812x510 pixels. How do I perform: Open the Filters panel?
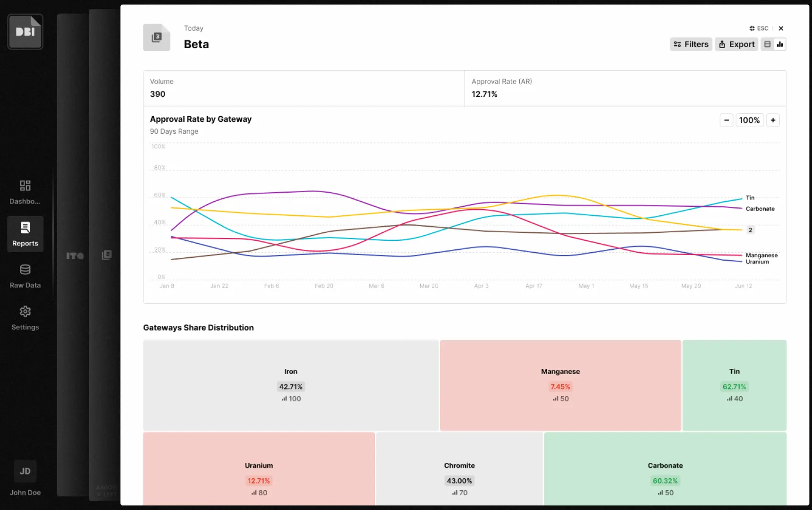(691, 44)
